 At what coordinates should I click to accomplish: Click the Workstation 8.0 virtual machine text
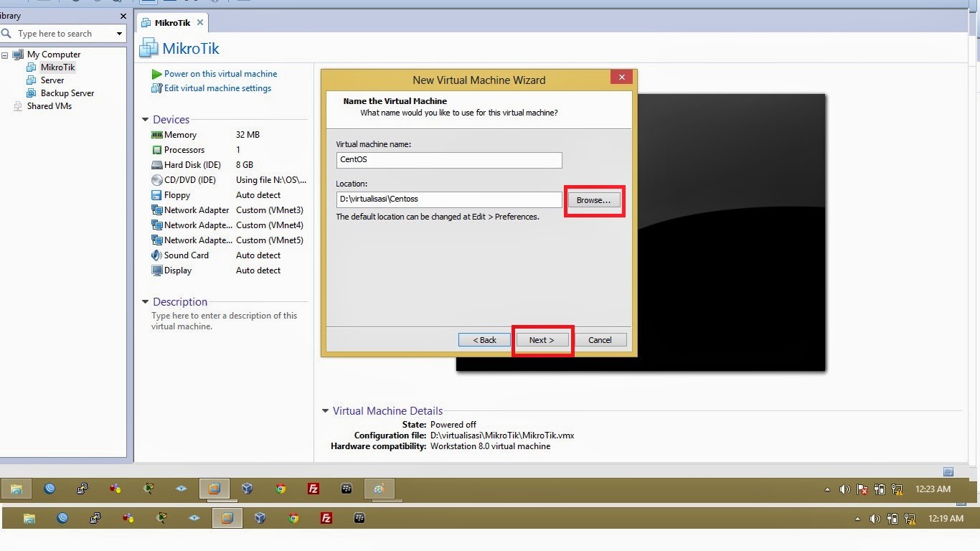[491, 446]
